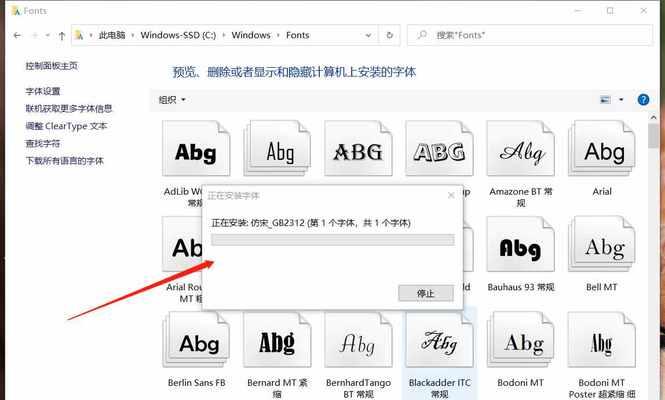Image resolution: width=665 pixels, height=400 pixels.
Task: Open the Bell MT font icon
Action: coord(602,244)
